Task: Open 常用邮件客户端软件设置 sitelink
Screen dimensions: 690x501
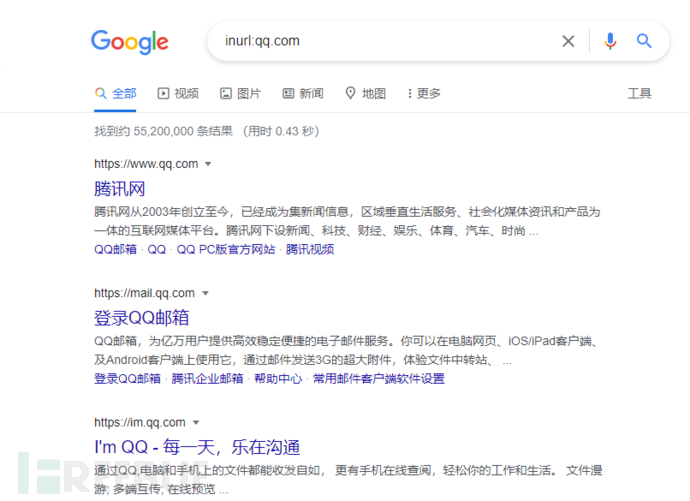Action: [378, 379]
